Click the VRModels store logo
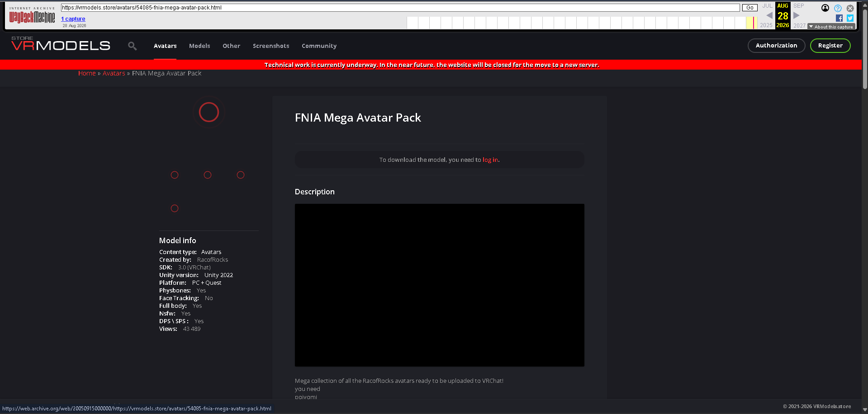Screen dimensions: 868x414 click(x=61, y=44)
